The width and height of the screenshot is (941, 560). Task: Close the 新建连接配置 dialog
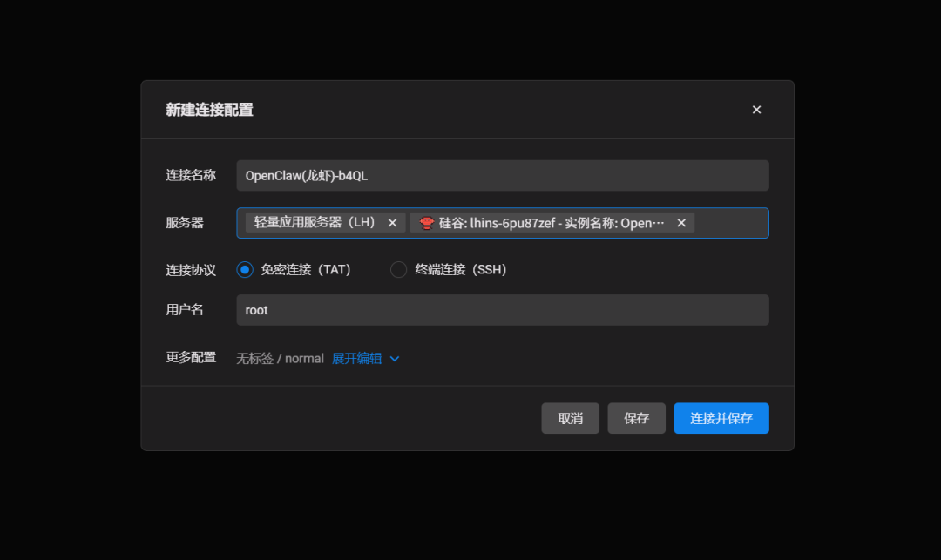coord(756,110)
